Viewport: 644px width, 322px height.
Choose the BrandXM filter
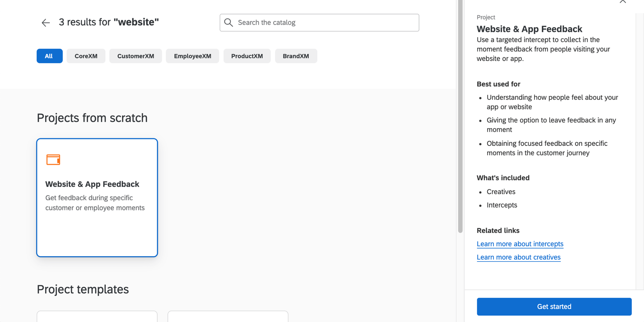296,56
